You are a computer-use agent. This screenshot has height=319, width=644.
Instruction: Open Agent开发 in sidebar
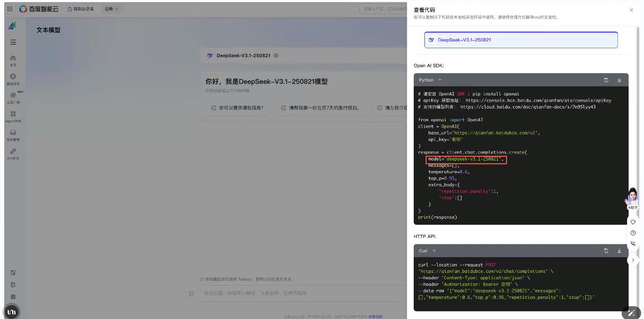point(13,117)
